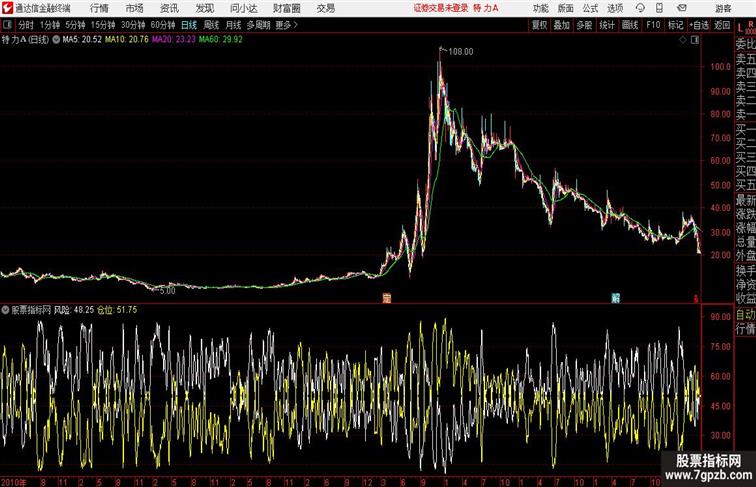Image resolution: width=756 pixels, height=487 pixels.
Task: Click the 5.00 lowest price label
Action: (x=167, y=291)
